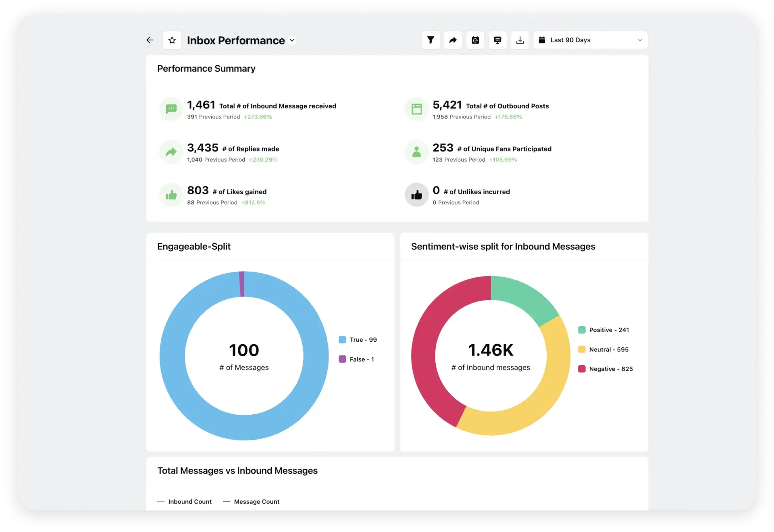Open the filter funnel icon
774x532 pixels.
(431, 40)
